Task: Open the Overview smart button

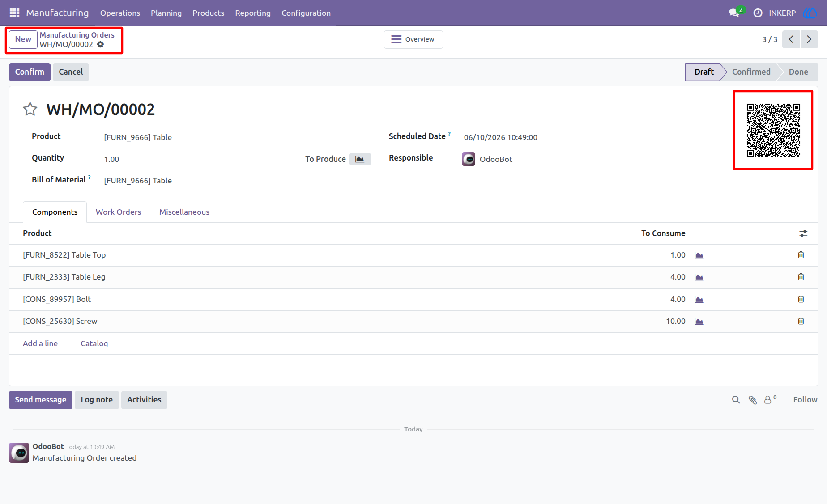Action: (x=413, y=39)
